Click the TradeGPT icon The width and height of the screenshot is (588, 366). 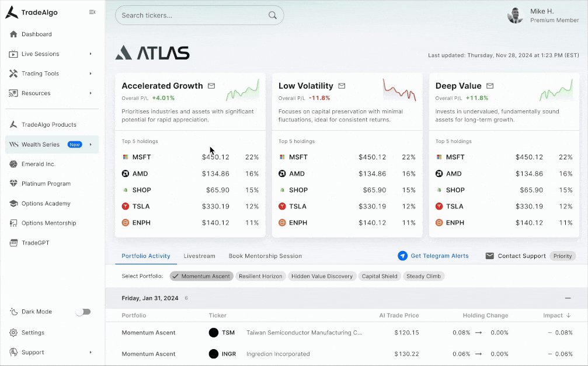tap(13, 243)
